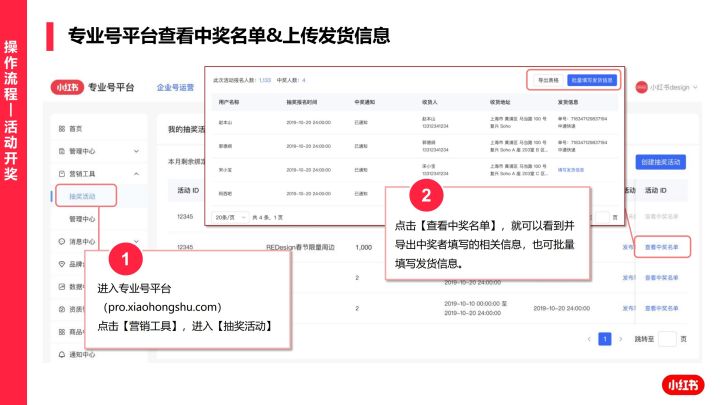Screen dimensions: 720x405
Task: Select 抽奖活动 under 营销工具
Action: tap(82, 196)
